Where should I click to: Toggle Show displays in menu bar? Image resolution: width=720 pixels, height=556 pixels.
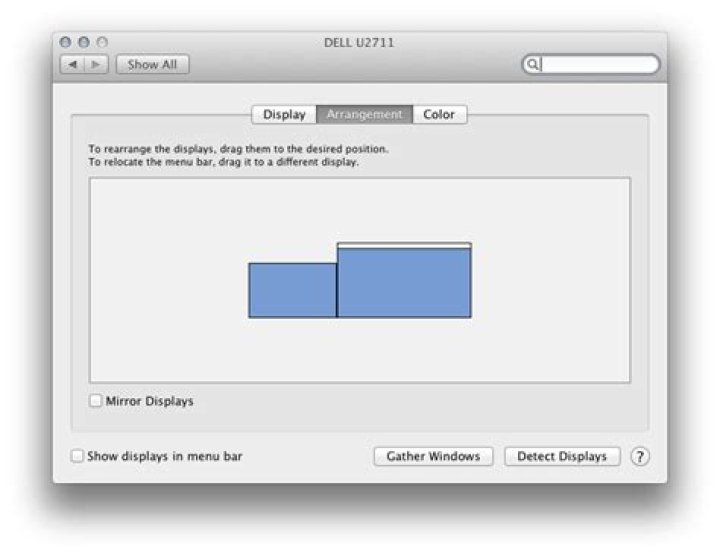point(77,456)
